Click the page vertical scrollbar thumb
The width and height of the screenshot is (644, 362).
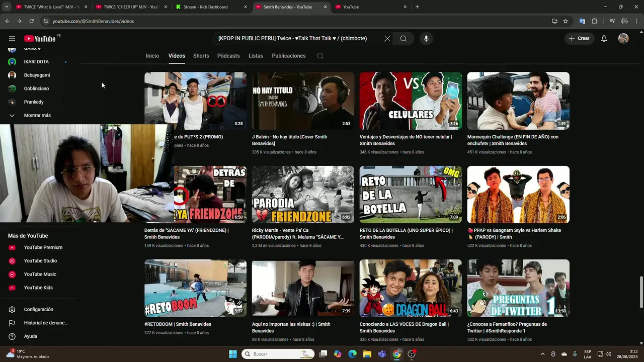(x=641, y=292)
